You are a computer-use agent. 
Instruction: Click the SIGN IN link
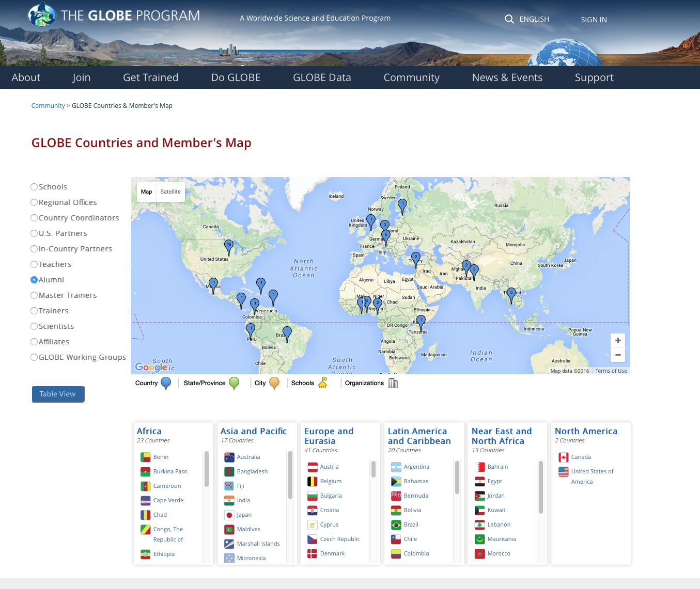pos(594,20)
